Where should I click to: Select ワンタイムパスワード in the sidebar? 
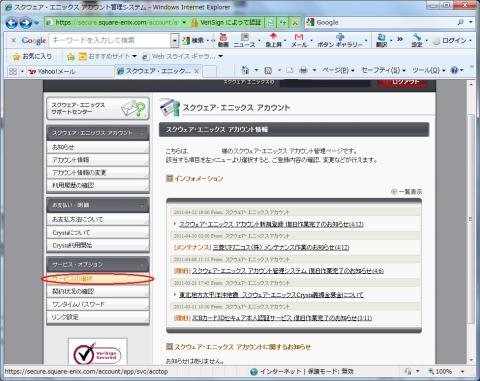98,304
